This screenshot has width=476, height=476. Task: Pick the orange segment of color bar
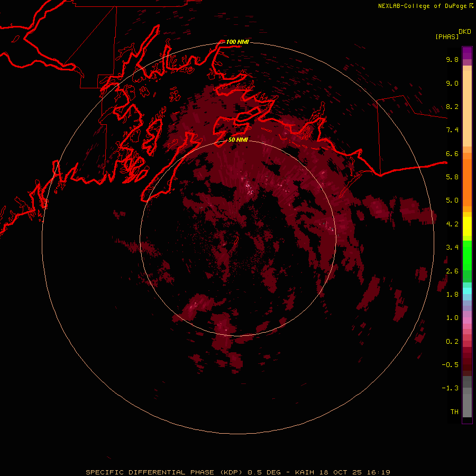467,183
